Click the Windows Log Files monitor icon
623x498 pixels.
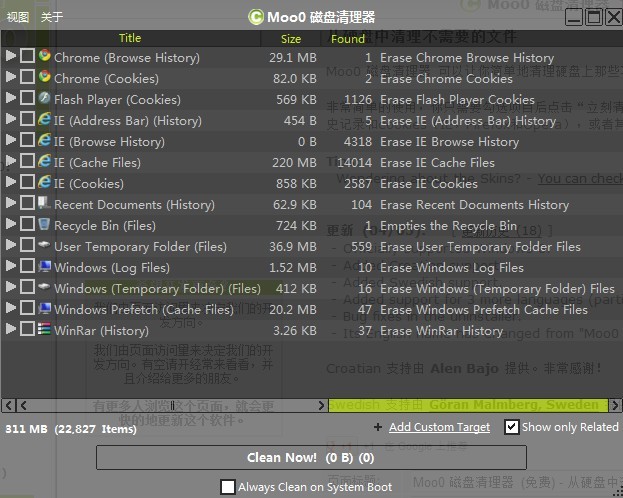[x=44, y=266]
